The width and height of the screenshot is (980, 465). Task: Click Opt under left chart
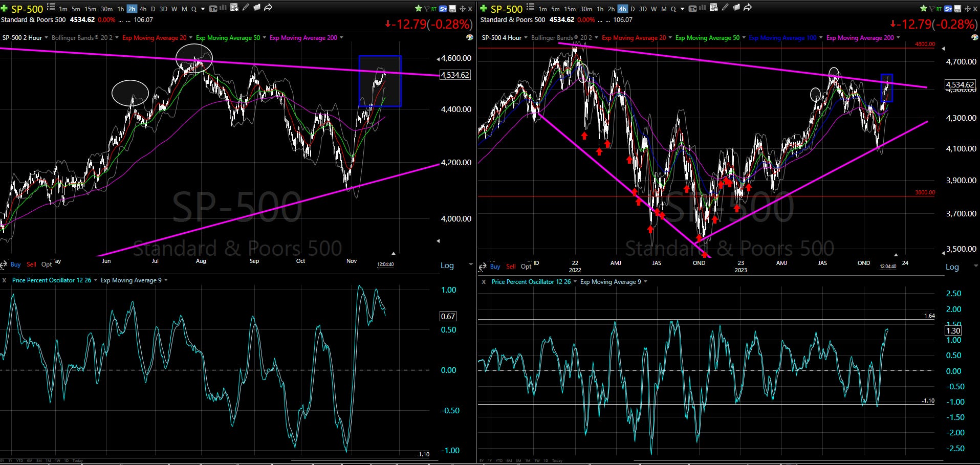tap(47, 264)
